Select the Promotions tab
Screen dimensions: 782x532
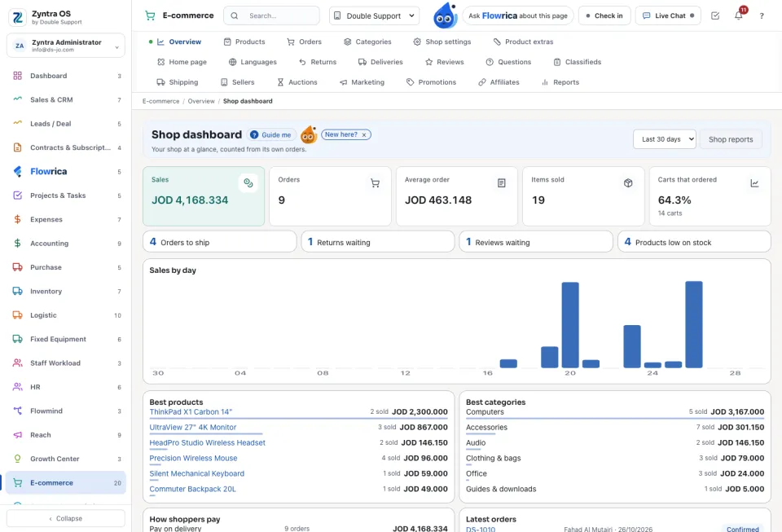point(431,82)
